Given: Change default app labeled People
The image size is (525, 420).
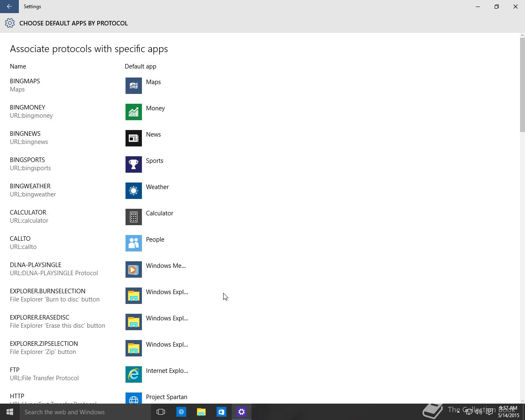Looking at the screenshot, I should [155, 240].
